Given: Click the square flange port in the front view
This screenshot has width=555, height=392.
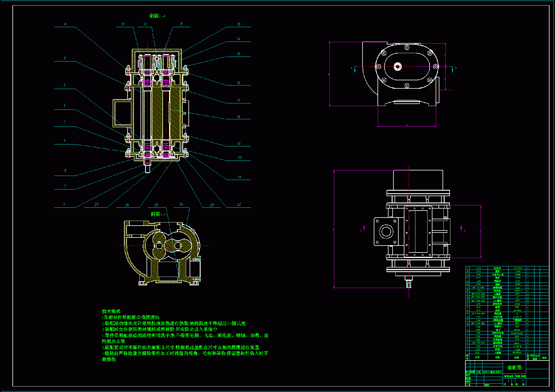Looking at the screenshot, I should point(386,232).
